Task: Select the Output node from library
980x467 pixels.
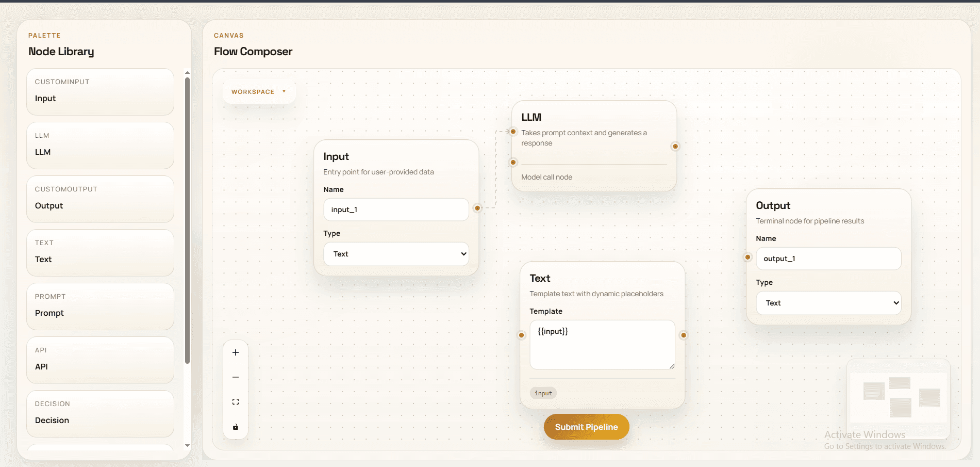Action: pos(100,199)
